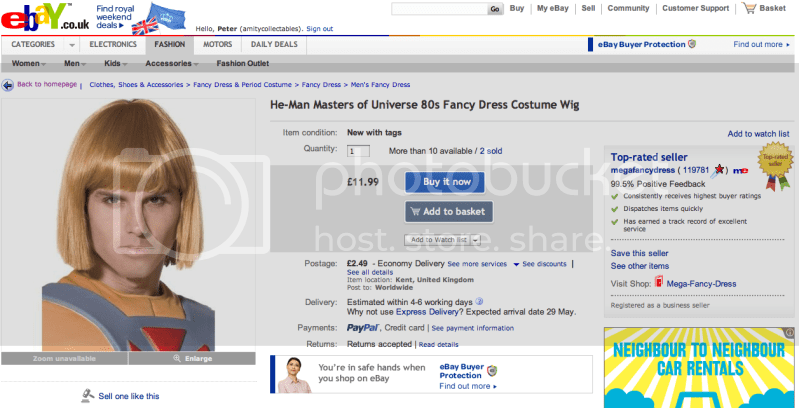This screenshot has width=799, height=408.
Task: Click the delivery estimate help question icon
Action: pyautogui.click(x=478, y=302)
